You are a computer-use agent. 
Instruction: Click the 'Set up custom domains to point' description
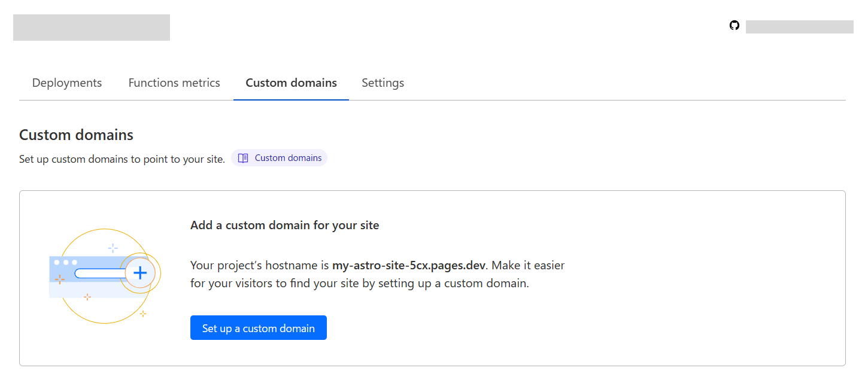click(122, 159)
